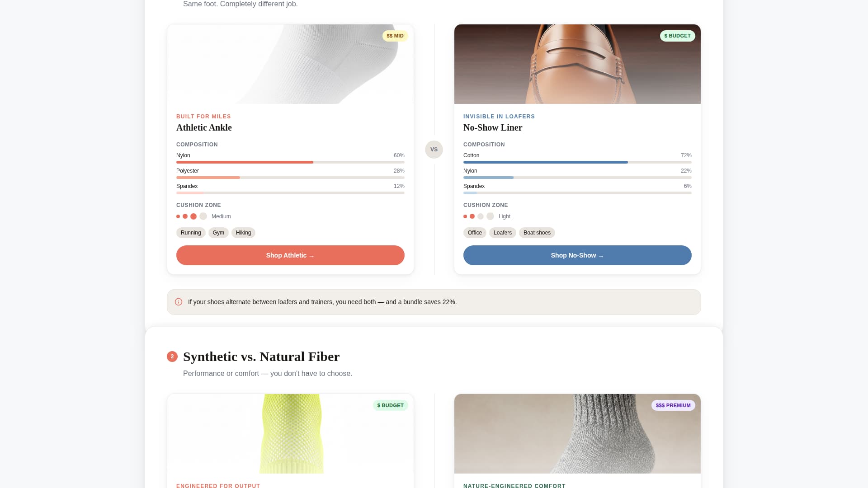Click the NATURE-ENGINEERED COMFORT label
The width and height of the screenshot is (868, 488).
point(514,486)
